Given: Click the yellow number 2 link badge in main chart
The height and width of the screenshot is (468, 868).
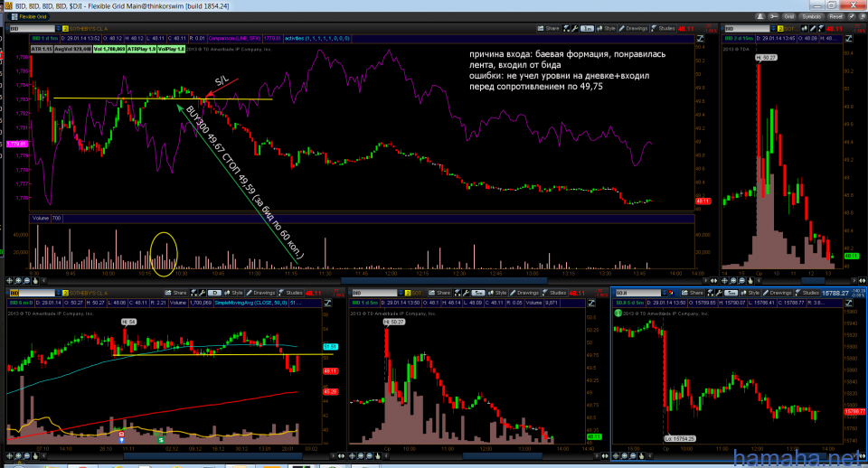Looking at the screenshot, I should click(65, 29).
